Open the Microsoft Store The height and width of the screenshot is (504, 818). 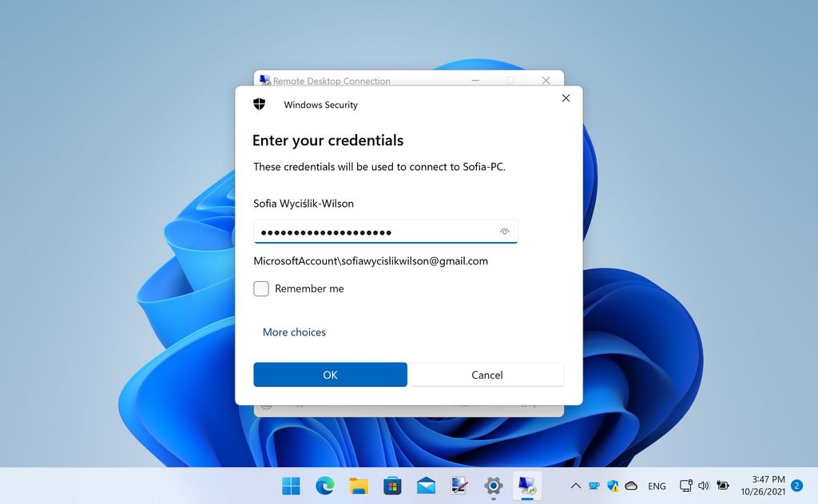(x=392, y=486)
